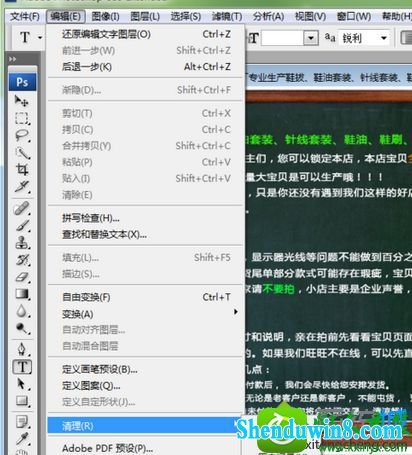This screenshot has height=455, width=412.
Task: Select the Pen tool
Action: 22,349
